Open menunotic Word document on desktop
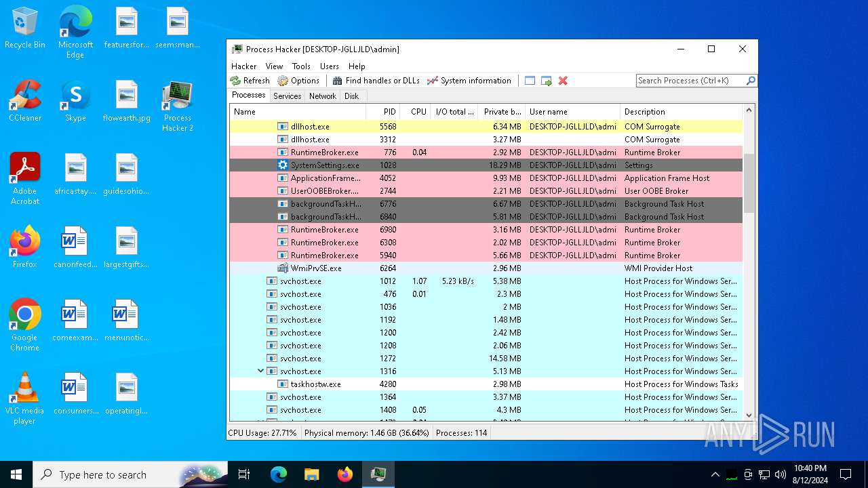Viewport: 868px width, 488px height. coord(127,321)
